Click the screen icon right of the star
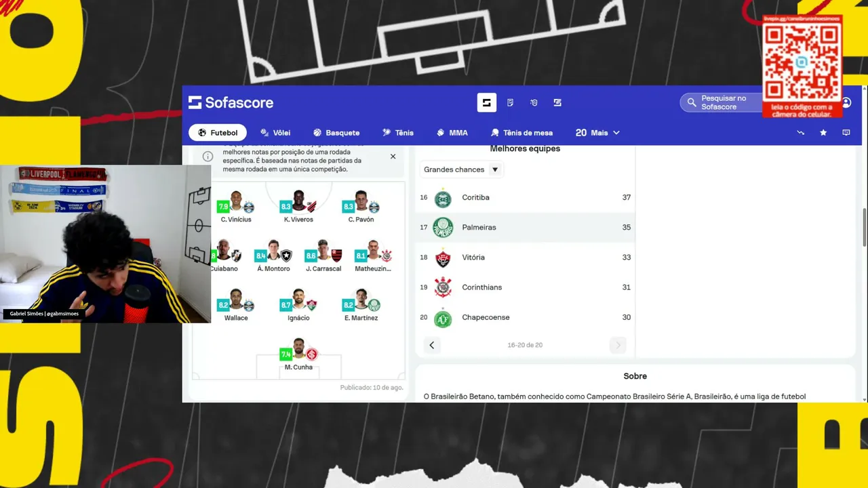 pos(846,133)
